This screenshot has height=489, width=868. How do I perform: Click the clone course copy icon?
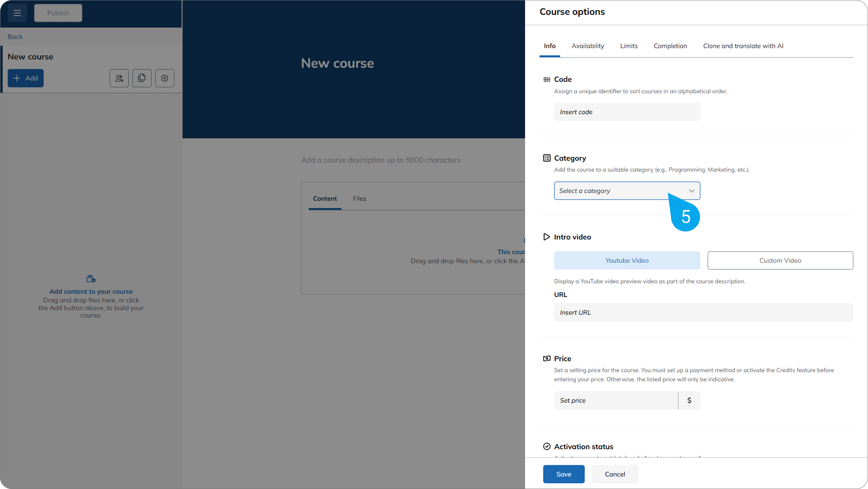coord(142,78)
